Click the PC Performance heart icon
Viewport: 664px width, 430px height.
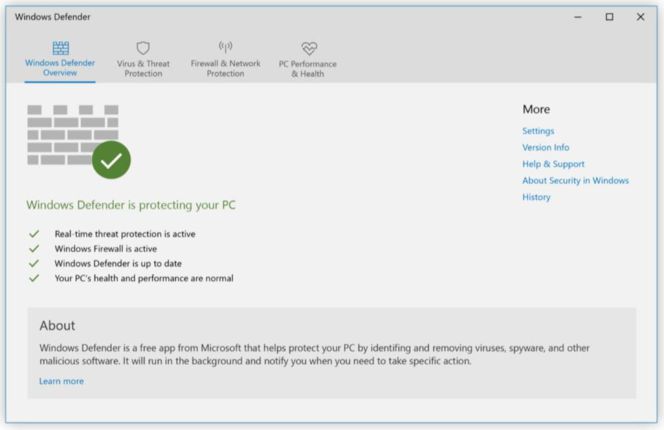click(x=309, y=48)
